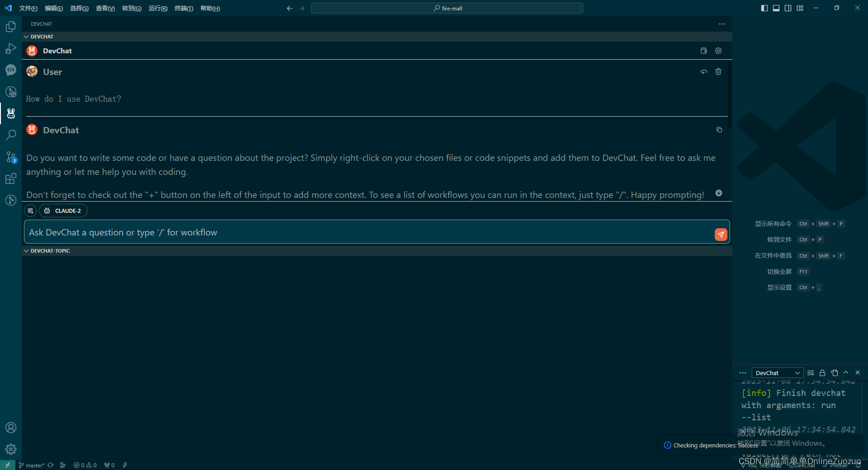Go forward with the right arrow
The height and width of the screenshot is (470, 868).
(x=302, y=8)
